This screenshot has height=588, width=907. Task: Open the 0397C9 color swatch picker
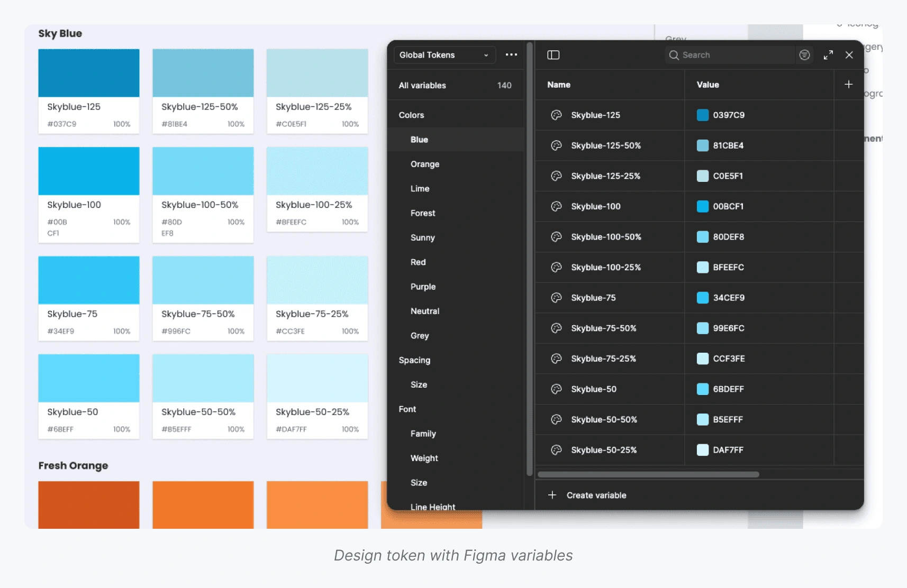click(x=703, y=115)
